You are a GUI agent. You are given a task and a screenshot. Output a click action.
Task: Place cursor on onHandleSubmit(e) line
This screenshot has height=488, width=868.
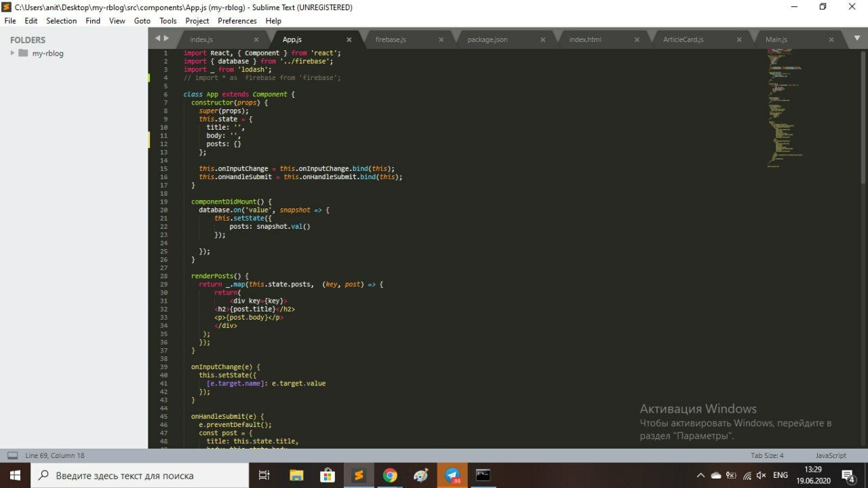point(227,416)
